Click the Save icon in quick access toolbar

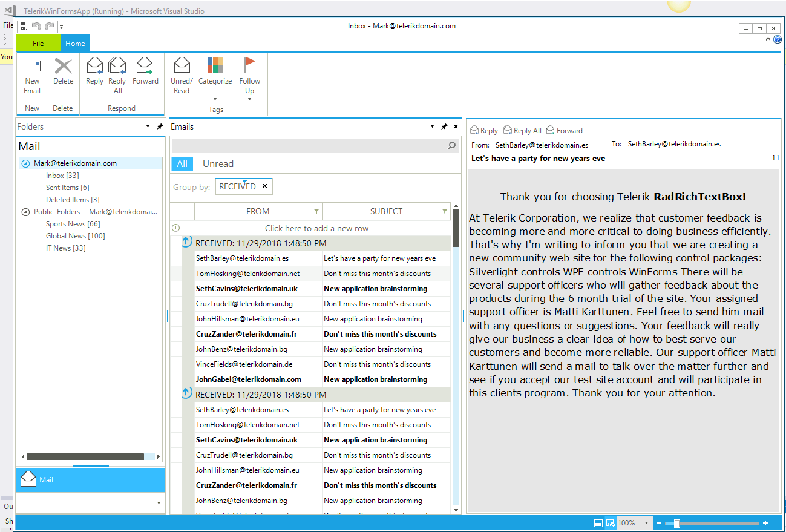(23, 26)
